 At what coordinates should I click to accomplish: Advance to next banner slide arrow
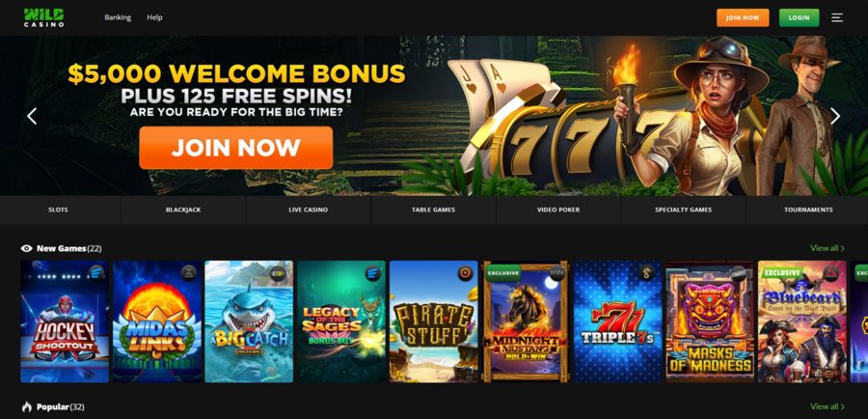tap(835, 116)
